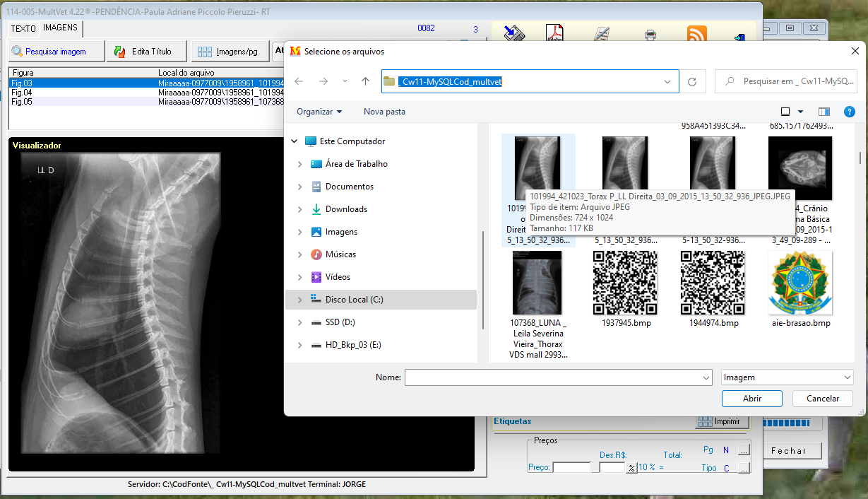Expand the Downloads folder tree node
The height and width of the screenshot is (499, 868).
tap(300, 209)
